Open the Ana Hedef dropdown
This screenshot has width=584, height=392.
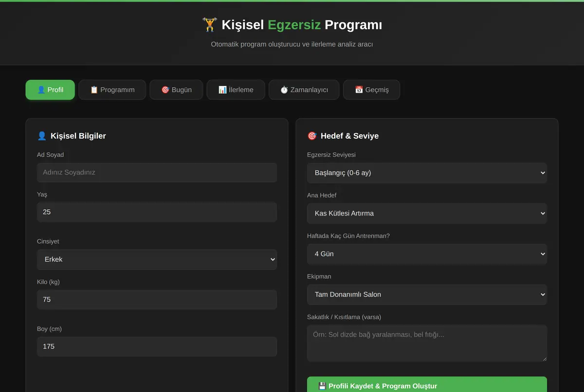click(427, 213)
